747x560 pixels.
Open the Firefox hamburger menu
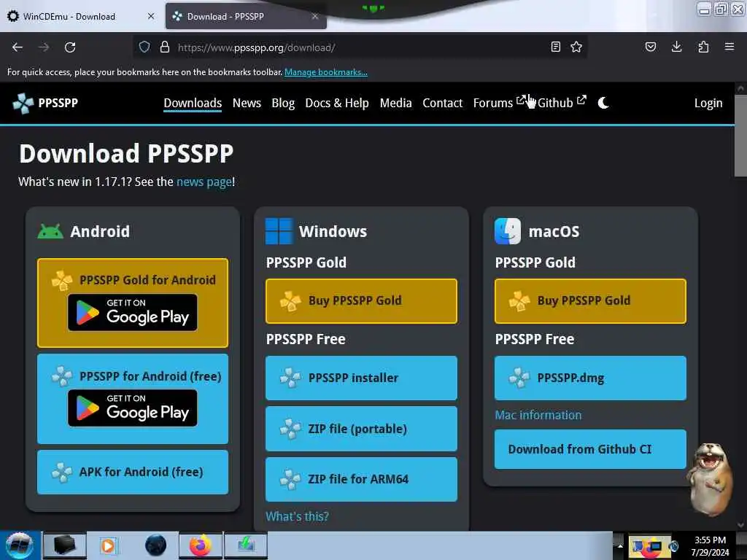(x=729, y=47)
